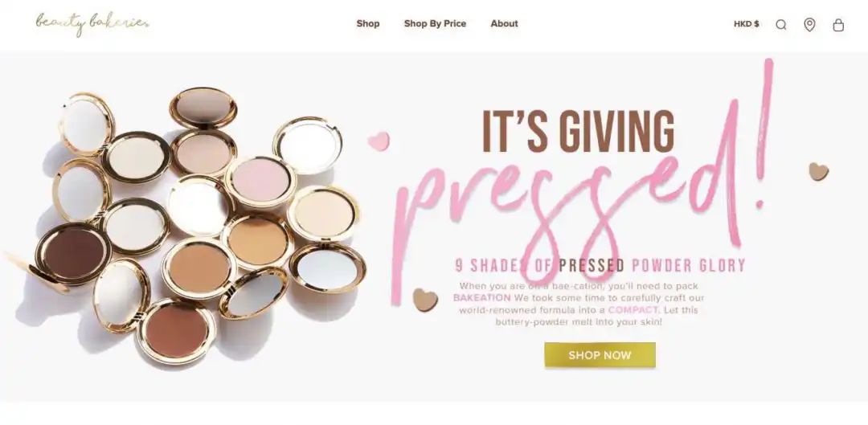Click the brown heart beside banner paragraph
This screenshot has width=868, height=425.
[x=425, y=300]
